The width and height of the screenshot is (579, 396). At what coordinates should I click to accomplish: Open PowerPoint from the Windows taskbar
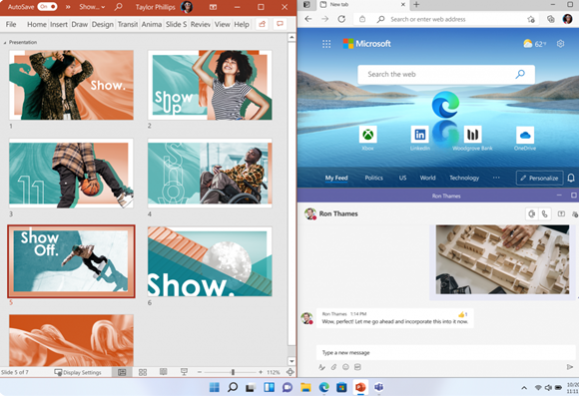click(x=360, y=387)
